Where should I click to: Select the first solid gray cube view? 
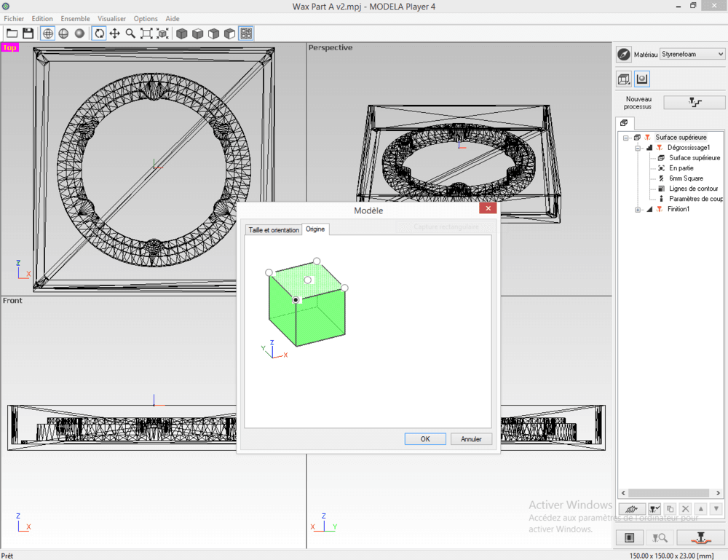[x=182, y=33]
